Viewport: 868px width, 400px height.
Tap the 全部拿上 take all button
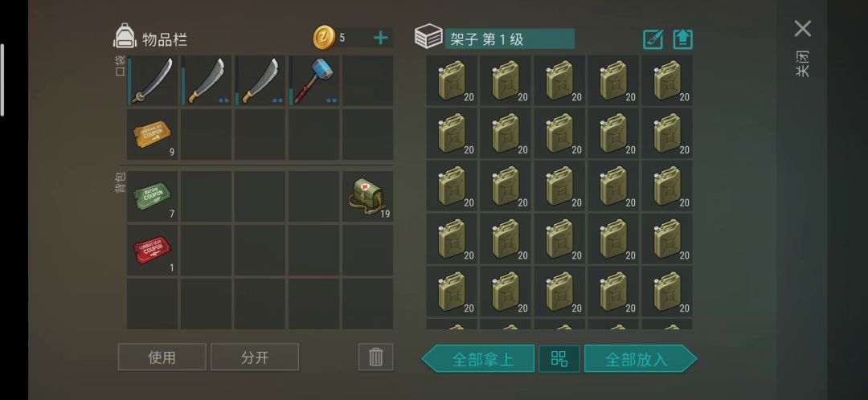[478, 358]
